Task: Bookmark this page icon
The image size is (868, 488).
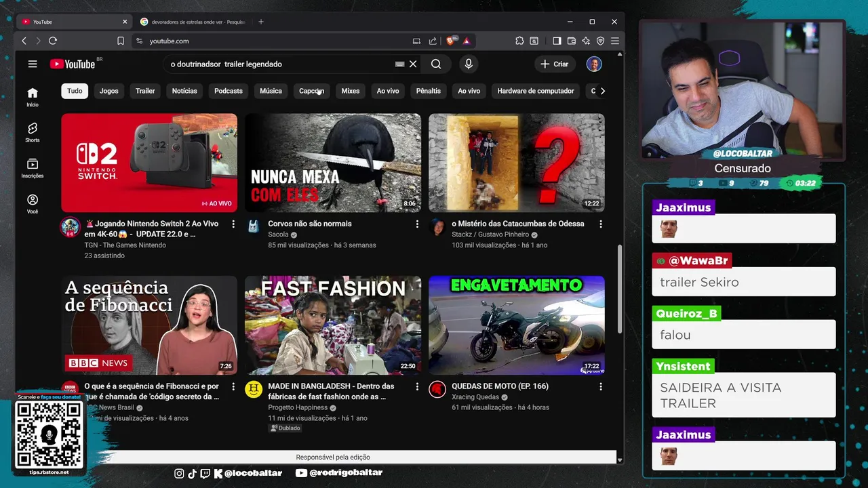Action: [x=121, y=41]
